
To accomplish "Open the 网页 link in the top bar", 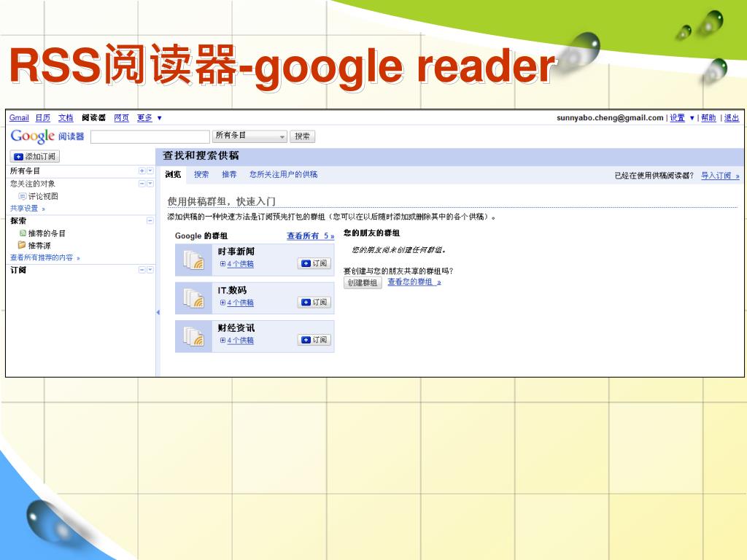I will click(122, 117).
